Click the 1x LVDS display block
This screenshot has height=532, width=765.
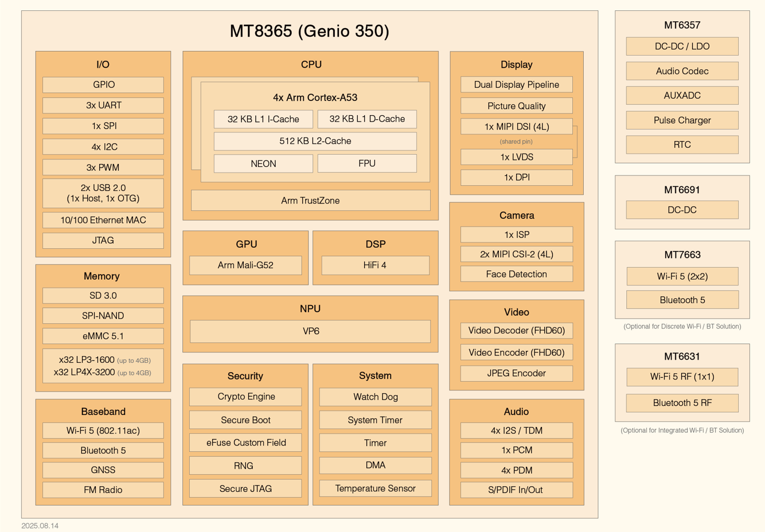(x=516, y=157)
